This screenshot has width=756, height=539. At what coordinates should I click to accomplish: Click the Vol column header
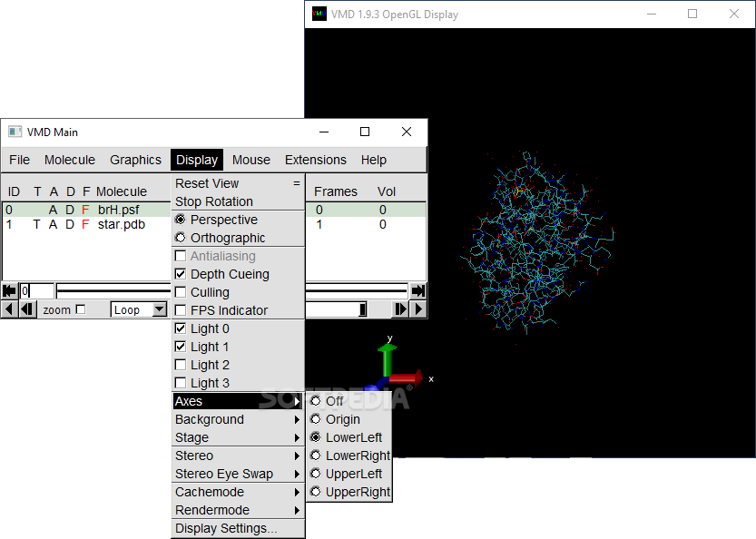387,191
